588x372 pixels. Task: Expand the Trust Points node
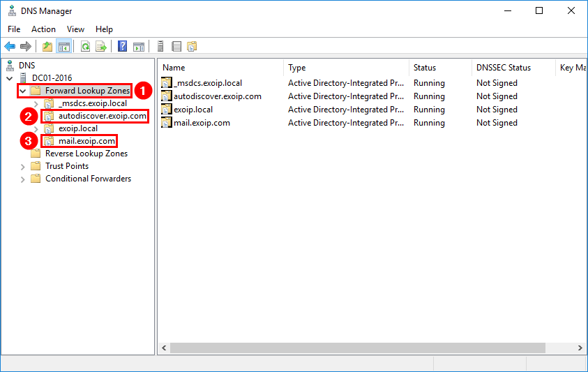[23, 167]
